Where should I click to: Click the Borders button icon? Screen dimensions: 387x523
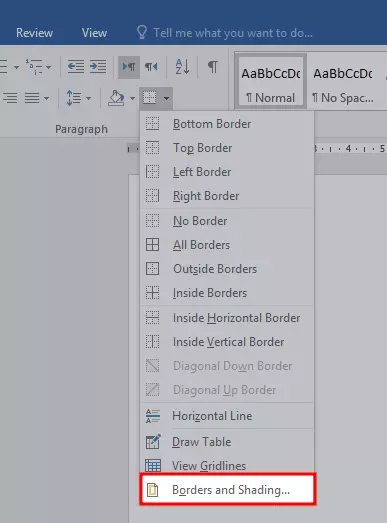click(149, 98)
